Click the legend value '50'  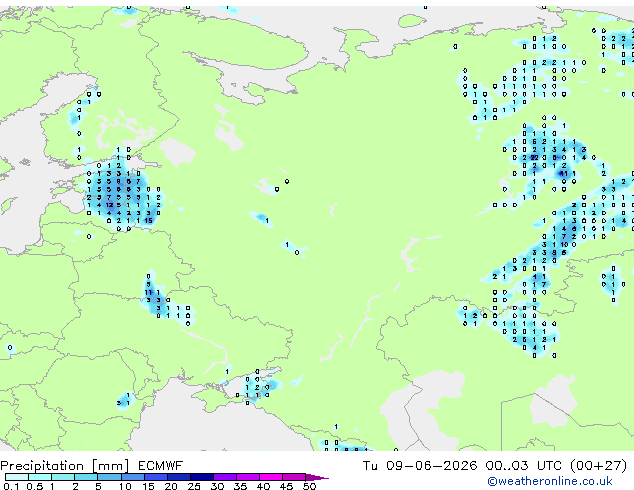point(309,486)
